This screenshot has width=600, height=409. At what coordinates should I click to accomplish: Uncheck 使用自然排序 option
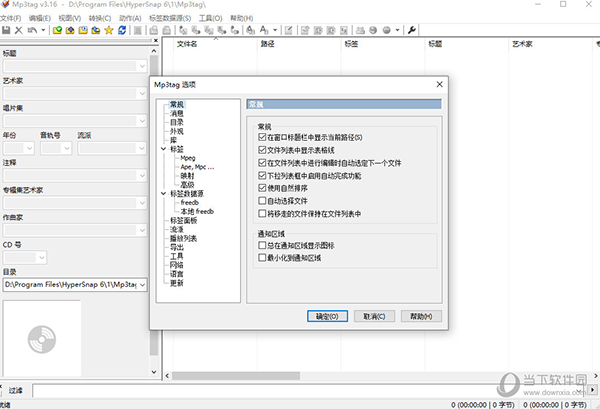pyautogui.click(x=262, y=188)
